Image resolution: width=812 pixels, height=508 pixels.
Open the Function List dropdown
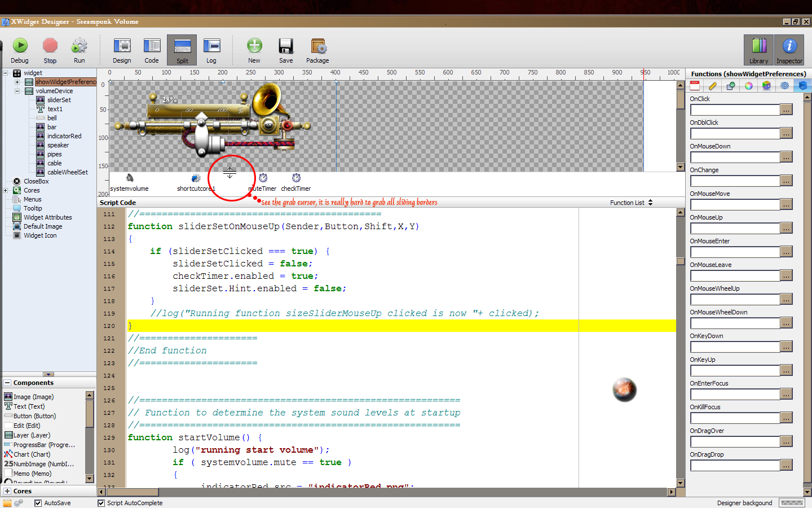click(631, 203)
